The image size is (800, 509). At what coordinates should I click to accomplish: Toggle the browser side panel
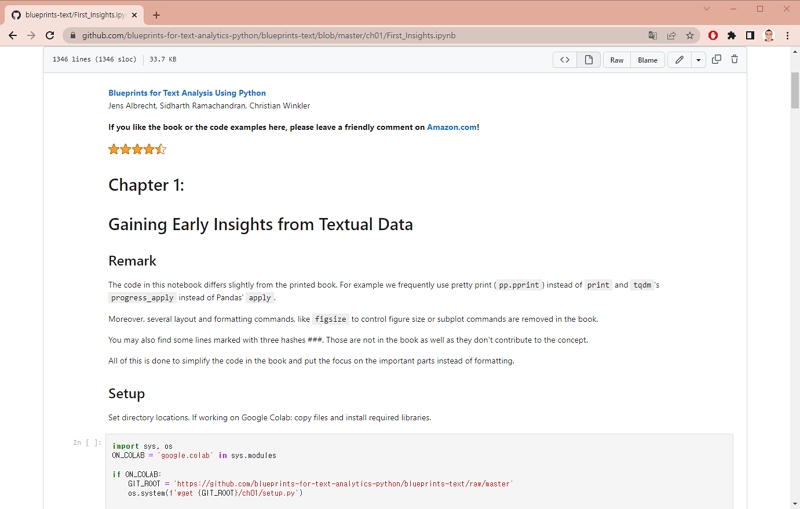[x=750, y=35]
